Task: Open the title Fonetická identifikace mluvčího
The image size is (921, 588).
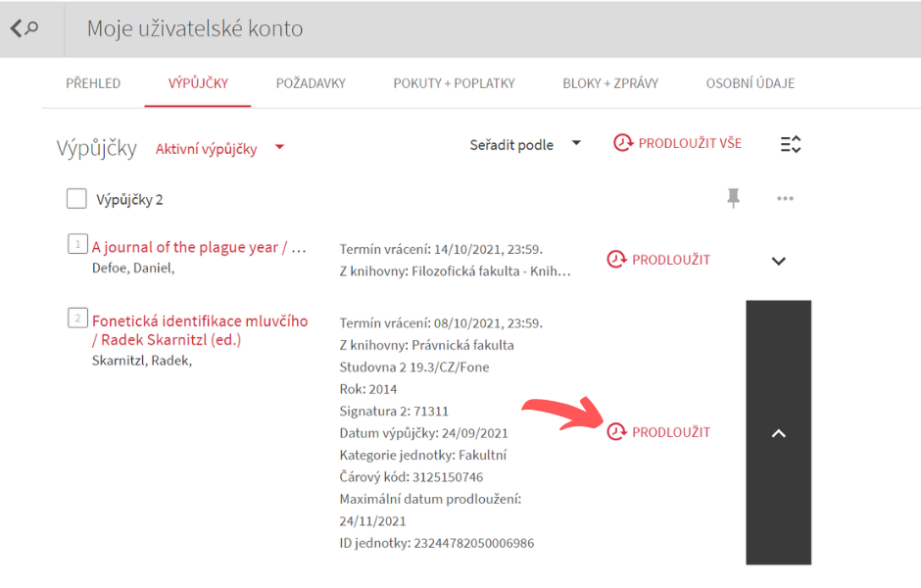Action: (x=200, y=330)
